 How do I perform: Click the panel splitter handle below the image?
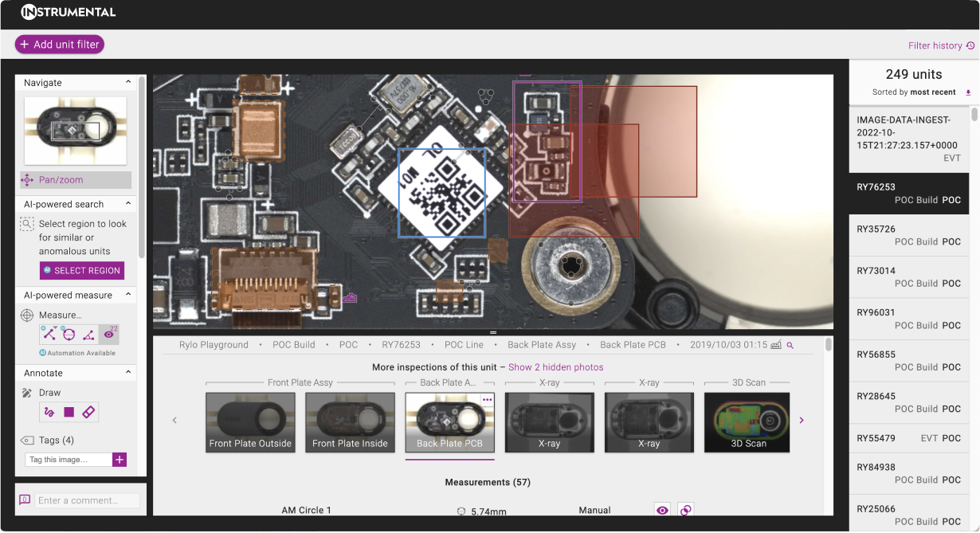(x=493, y=331)
